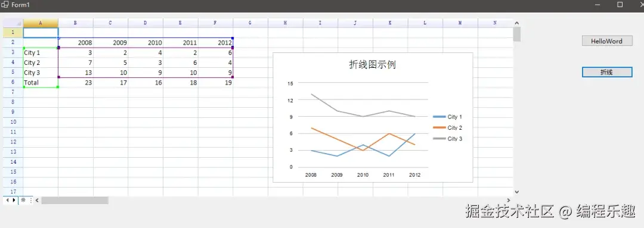This screenshot has width=644, height=228.
Task: Select column D header
Action: click(x=145, y=23)
